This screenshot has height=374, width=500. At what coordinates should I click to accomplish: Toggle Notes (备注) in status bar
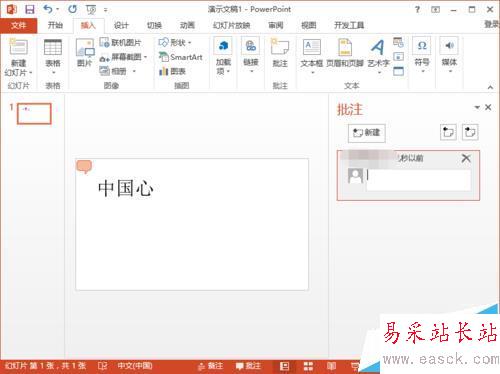click(210, 366)
